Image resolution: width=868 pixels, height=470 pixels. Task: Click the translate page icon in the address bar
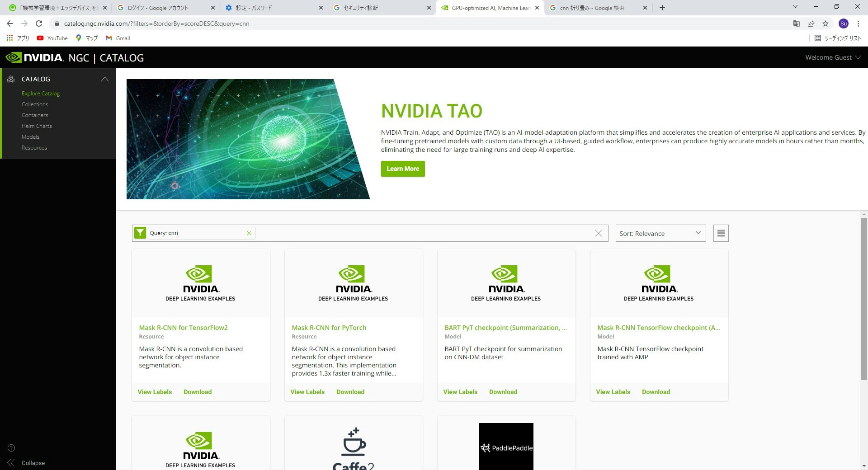point(796,23)
